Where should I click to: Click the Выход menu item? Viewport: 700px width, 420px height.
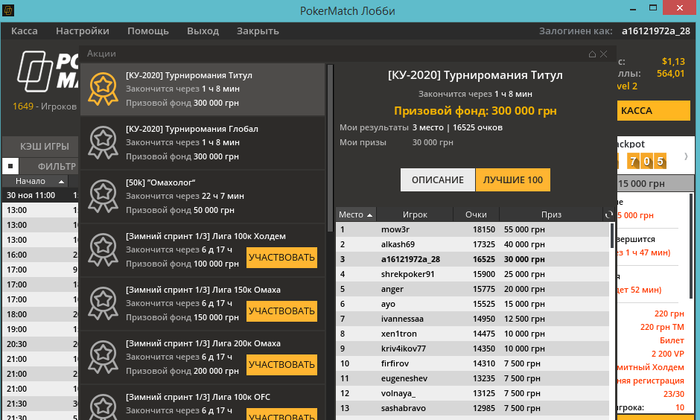(x=203, y=31)
